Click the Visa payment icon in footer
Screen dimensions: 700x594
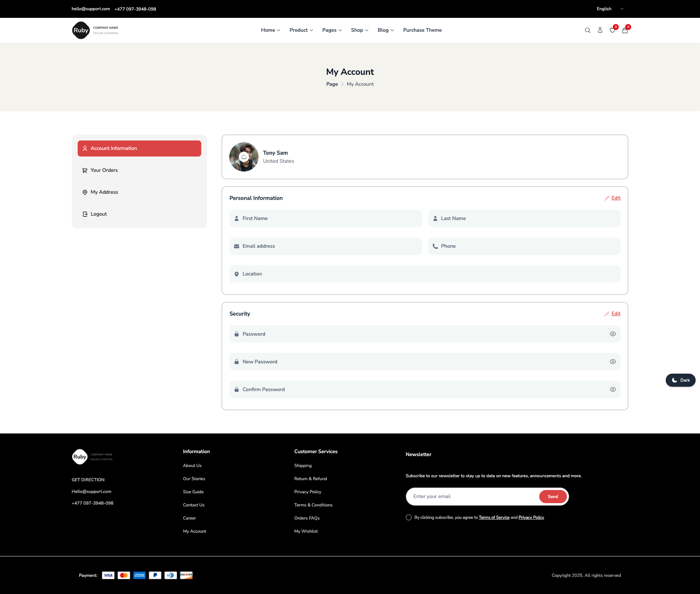108,575
